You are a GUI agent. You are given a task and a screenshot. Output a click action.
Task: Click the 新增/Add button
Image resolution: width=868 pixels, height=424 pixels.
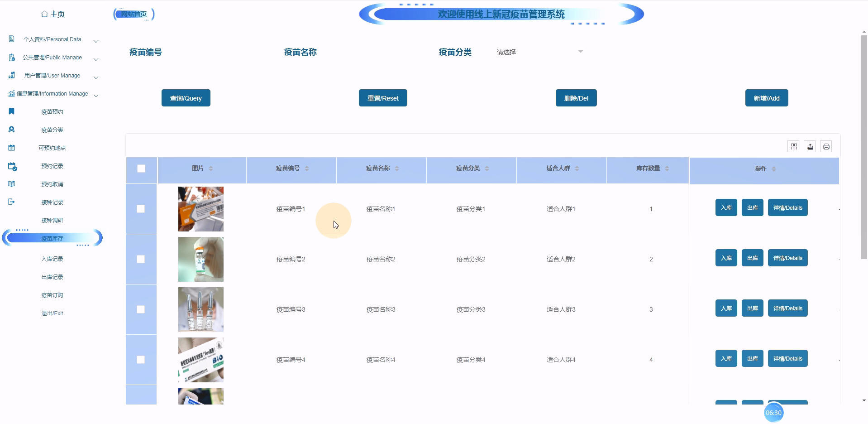(x=766, y=98)
